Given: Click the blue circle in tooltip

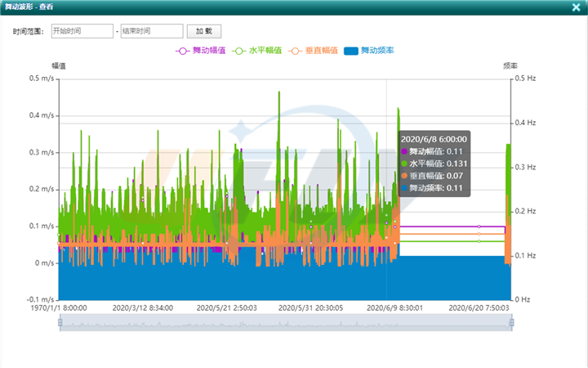Looking at the screenshot, I should (x=404, y=188).
